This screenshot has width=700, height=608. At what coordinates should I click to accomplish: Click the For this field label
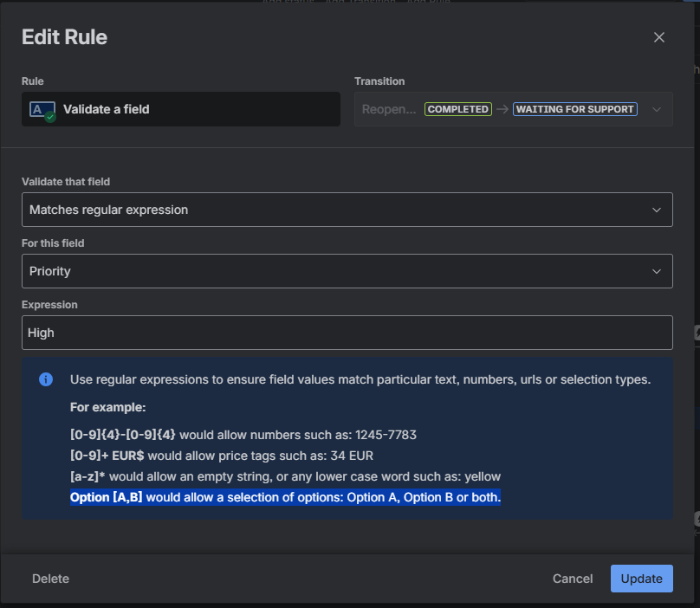coord(53,243)
